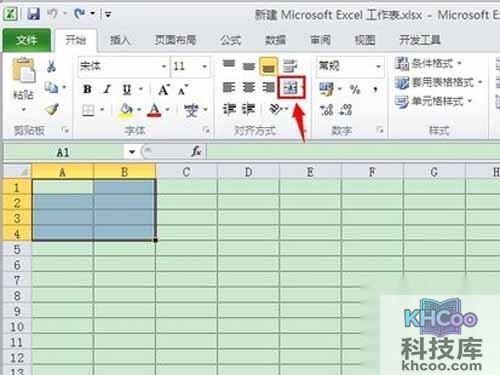Apply the yellow fill color bucket

(127, 110)
